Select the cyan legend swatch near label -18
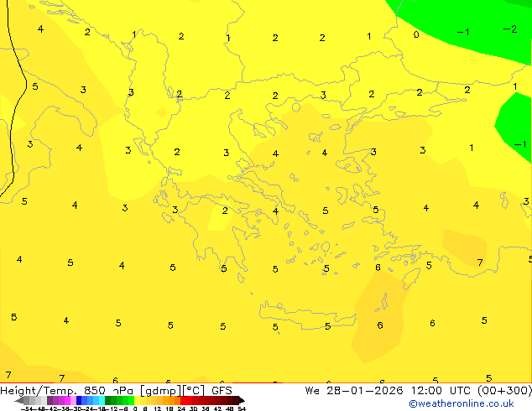 [x=102, y=400]
